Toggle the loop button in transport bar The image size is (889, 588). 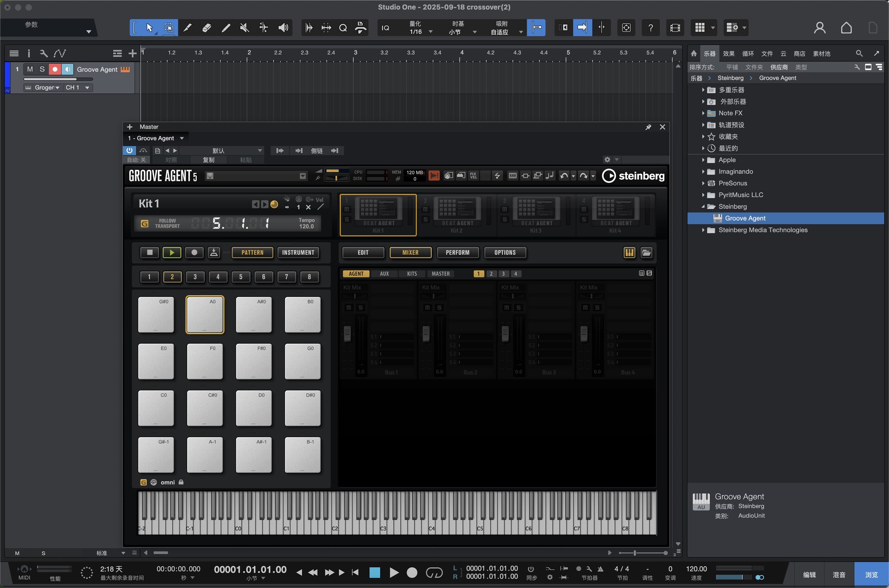click(x=434, y=573)
